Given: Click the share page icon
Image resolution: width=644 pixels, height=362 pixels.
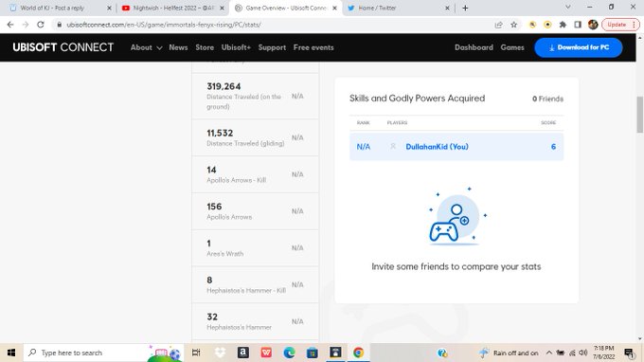Looking at the screenshot, I should [498, 25].
